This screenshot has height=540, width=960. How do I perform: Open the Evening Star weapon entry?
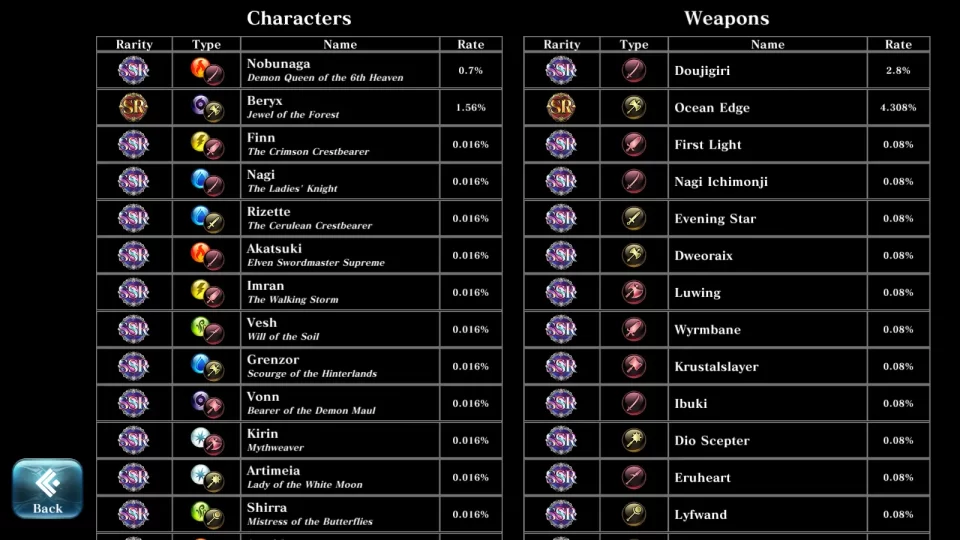pos(715,218)
